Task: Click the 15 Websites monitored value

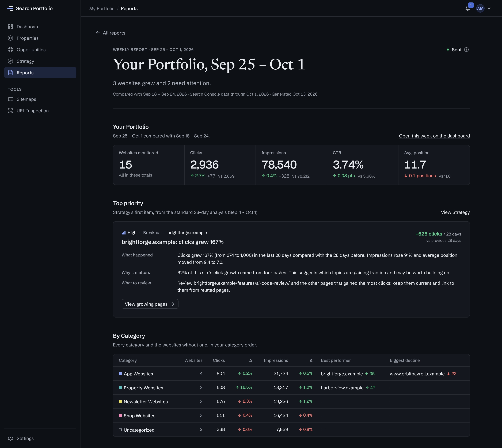Action: tap(125, 165)
